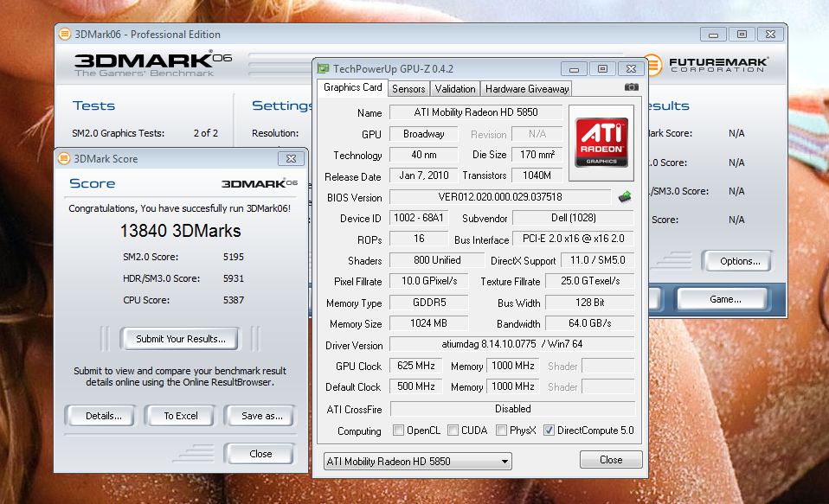Click the Bus Interface field
Screen dimensions: 829x504
coord(573,239)
